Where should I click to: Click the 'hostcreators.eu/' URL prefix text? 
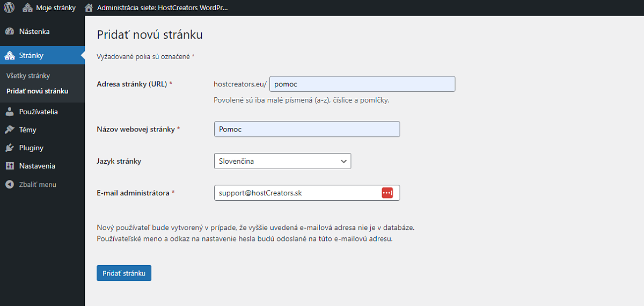pos(240,84)
